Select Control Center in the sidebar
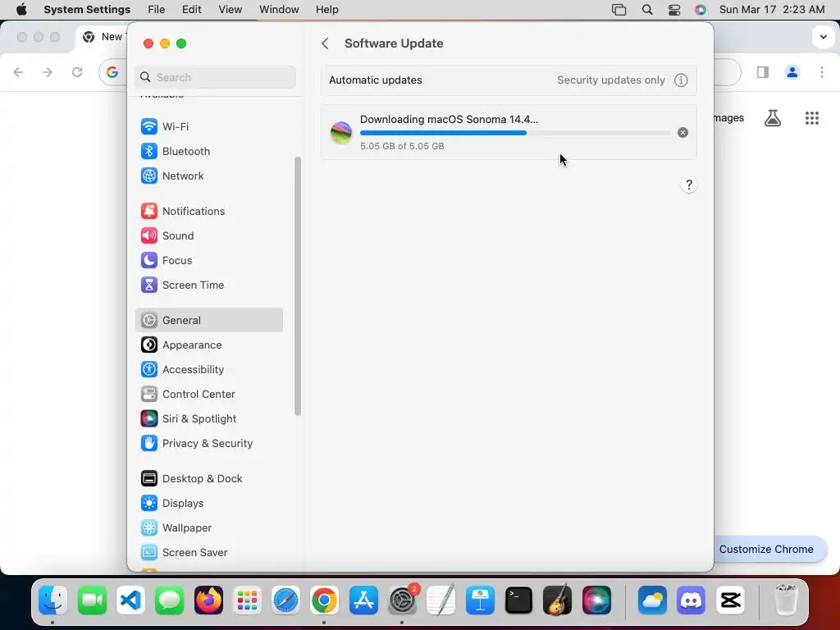The width and height of the screenshot is (840, 630). (x=209, y=395)
